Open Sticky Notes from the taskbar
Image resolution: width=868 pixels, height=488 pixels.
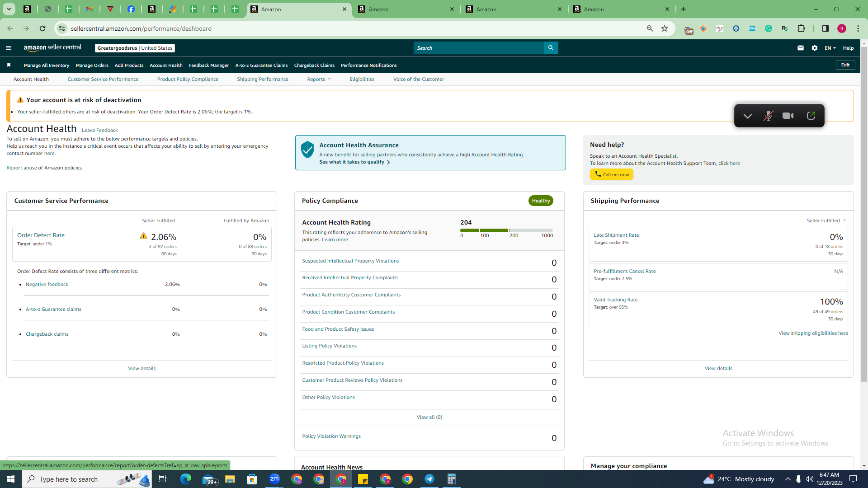(363, 479)
